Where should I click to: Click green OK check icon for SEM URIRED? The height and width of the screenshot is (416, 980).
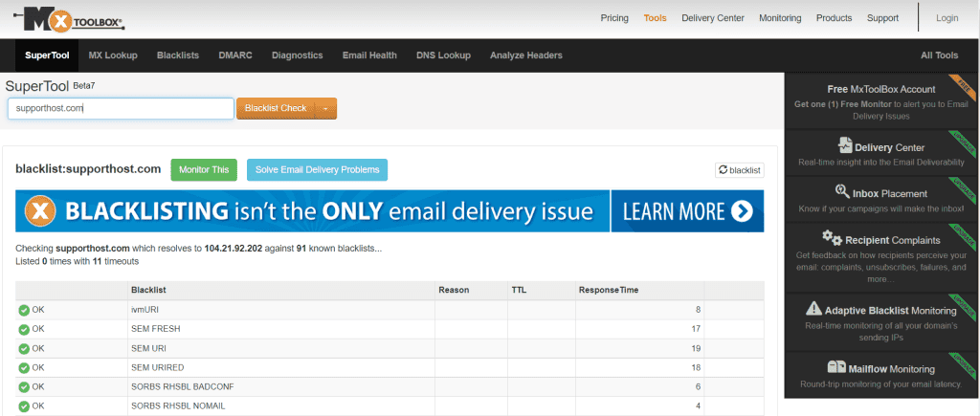(x=24, y=368)
